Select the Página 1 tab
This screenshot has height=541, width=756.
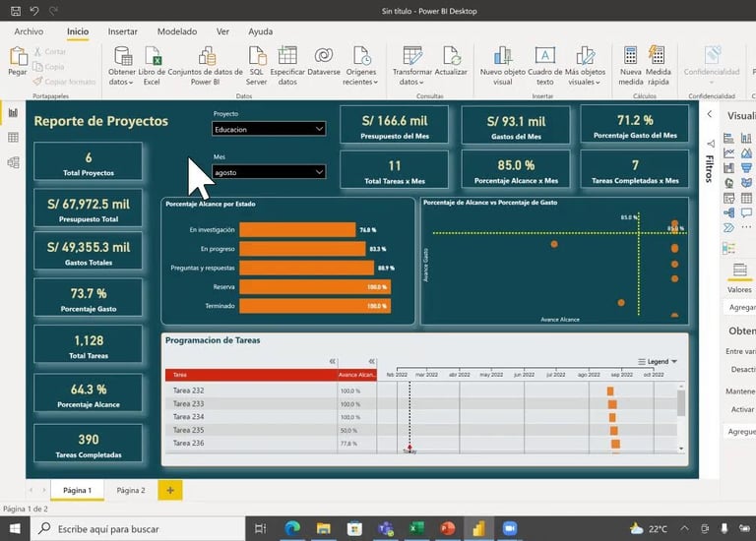click(77, 490)
